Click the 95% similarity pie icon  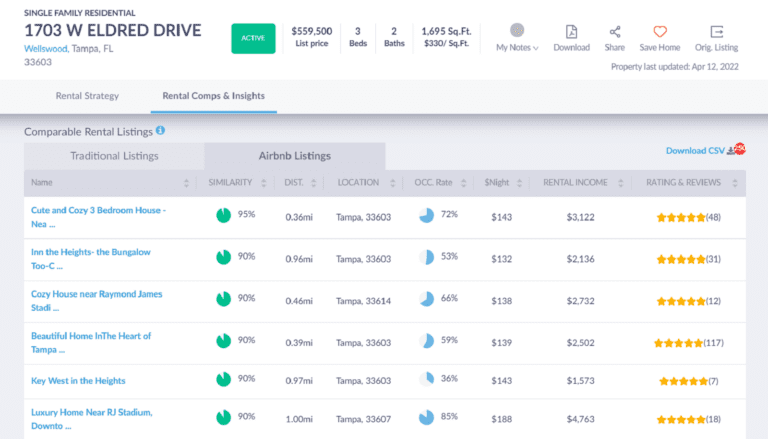(x=224, y=215)
